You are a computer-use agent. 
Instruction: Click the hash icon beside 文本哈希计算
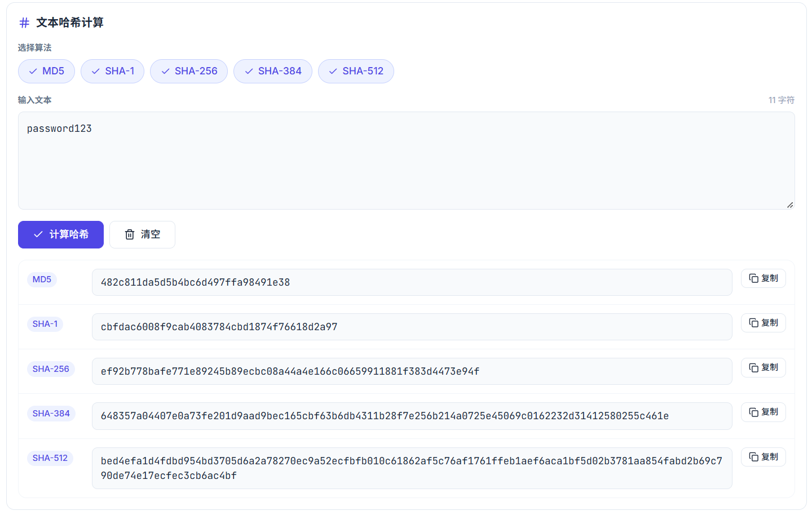coord(24,23)
